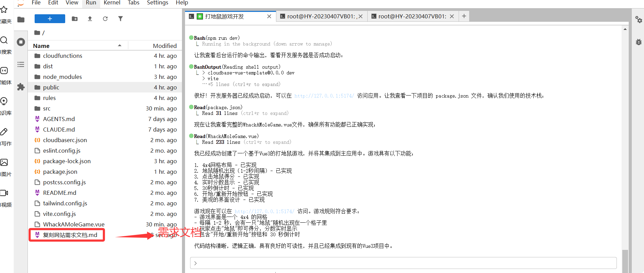Viewport: 644px width, 273px height.
Task: Open the writing pencil icon in left rail
Action: (x=4, y=132)
